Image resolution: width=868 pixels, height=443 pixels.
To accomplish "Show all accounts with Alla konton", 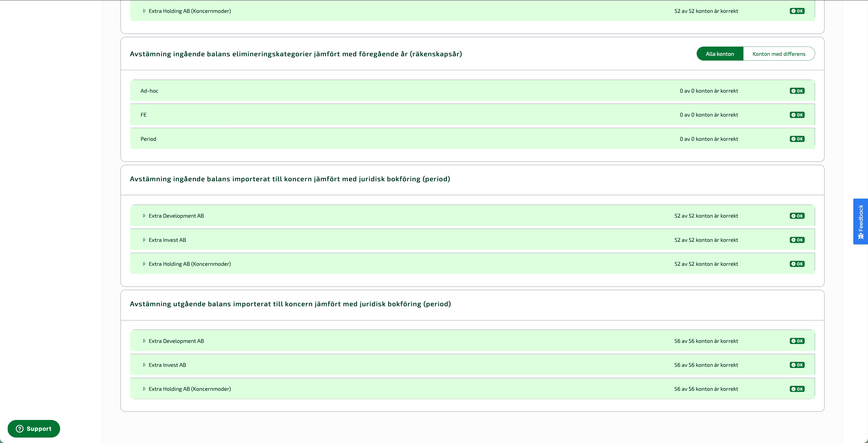I will pyautogui.click(x=720, y=54).
